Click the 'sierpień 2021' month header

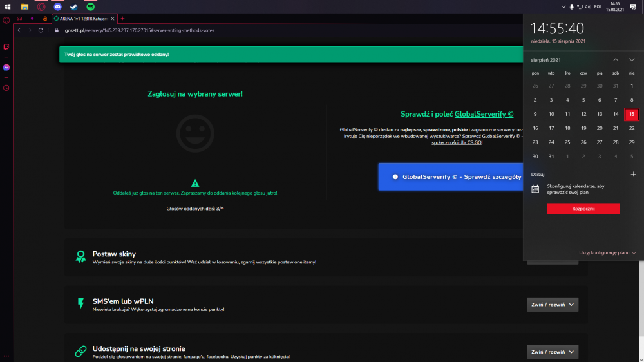click(x=545, y=60)
